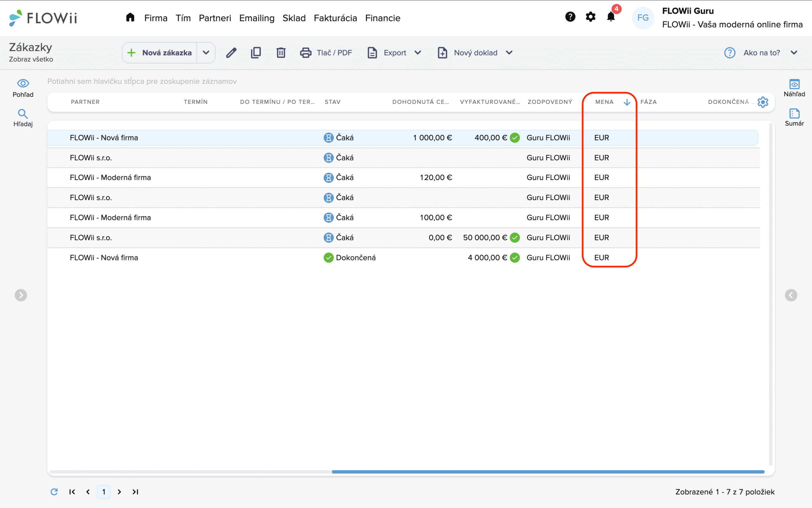The height and width of the screenshot is (508, 812).
Task: Expand the right side panel arrow
Action: [791, 295]
